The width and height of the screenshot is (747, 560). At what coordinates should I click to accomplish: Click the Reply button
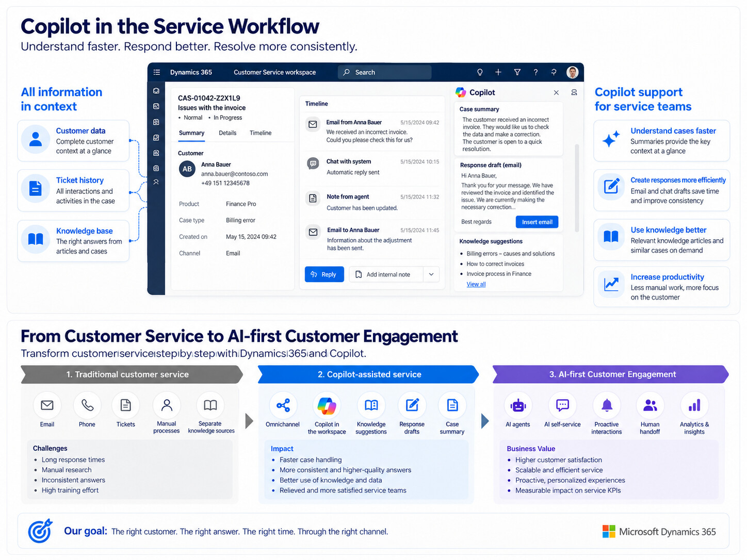tap(324, 274)
